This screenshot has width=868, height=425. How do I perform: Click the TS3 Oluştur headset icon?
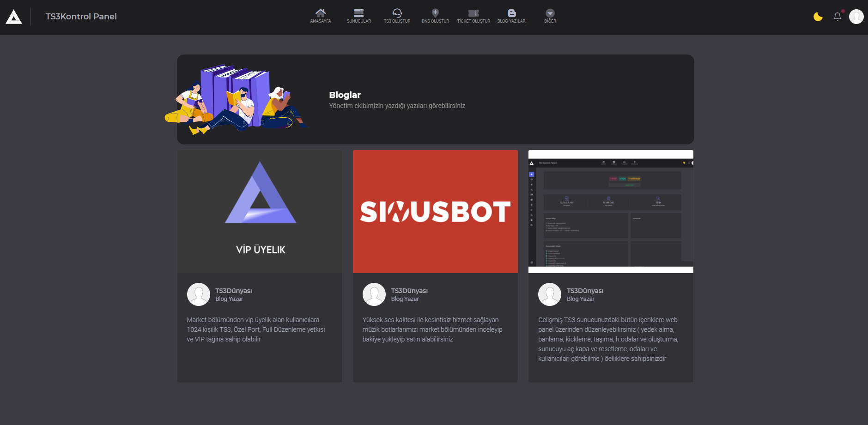(x=397, y=13)
